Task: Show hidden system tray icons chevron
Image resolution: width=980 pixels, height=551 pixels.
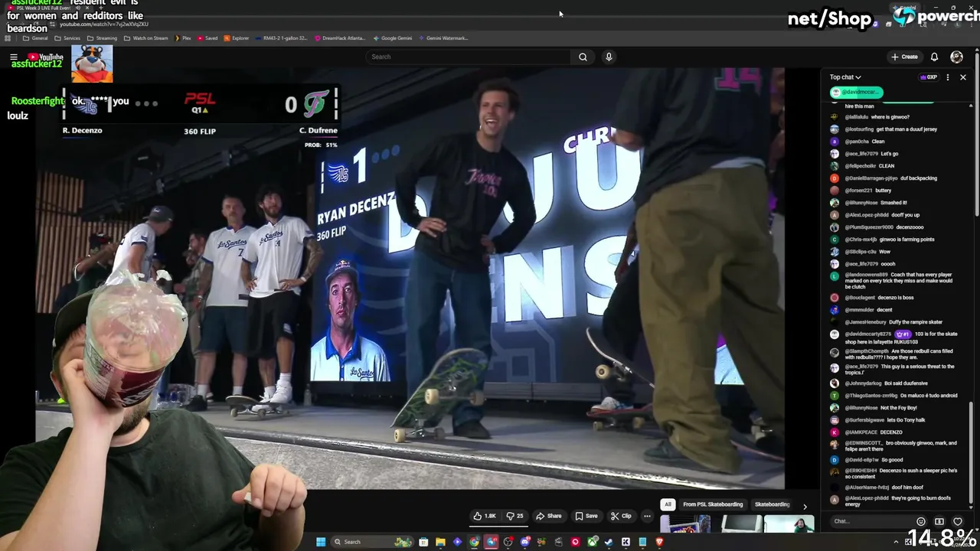Action: (x=894, y=542)
